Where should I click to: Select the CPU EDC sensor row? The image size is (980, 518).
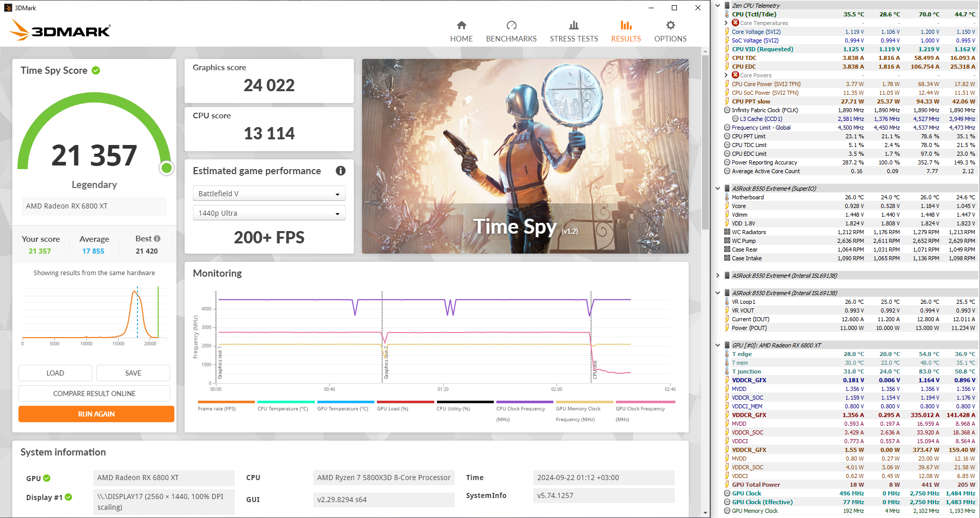850,67
